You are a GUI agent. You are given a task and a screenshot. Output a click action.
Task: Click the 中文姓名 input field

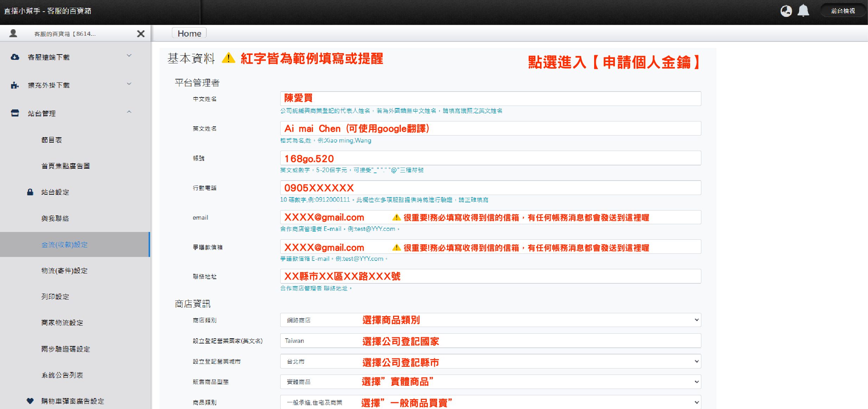[x=490, y=99]
